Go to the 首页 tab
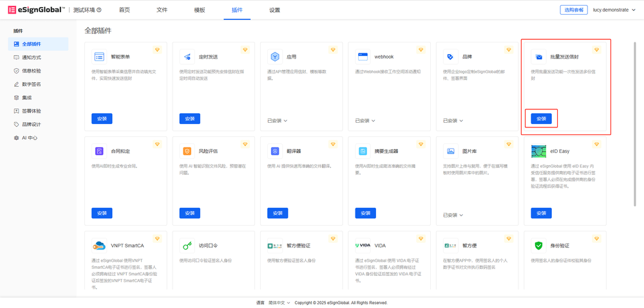The image size is (644, 308). point(124,10)
